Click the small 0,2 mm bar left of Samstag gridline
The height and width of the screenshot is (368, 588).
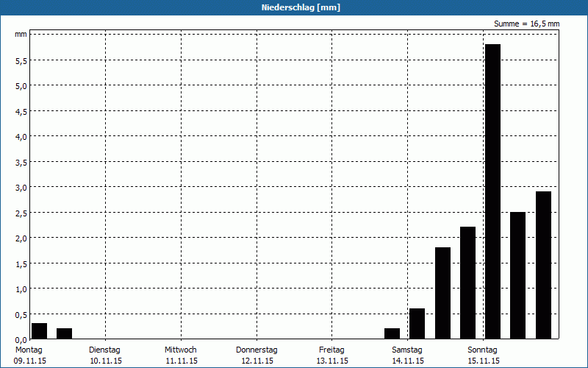click(x=392, y=334)
